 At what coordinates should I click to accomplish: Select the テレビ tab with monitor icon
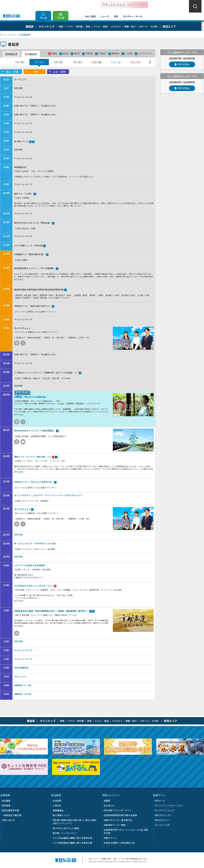43,16
